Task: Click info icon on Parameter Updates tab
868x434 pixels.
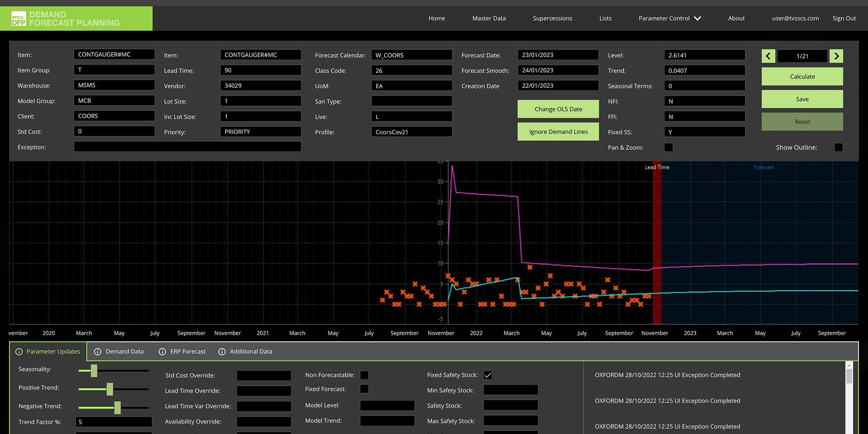Action: 19,352
